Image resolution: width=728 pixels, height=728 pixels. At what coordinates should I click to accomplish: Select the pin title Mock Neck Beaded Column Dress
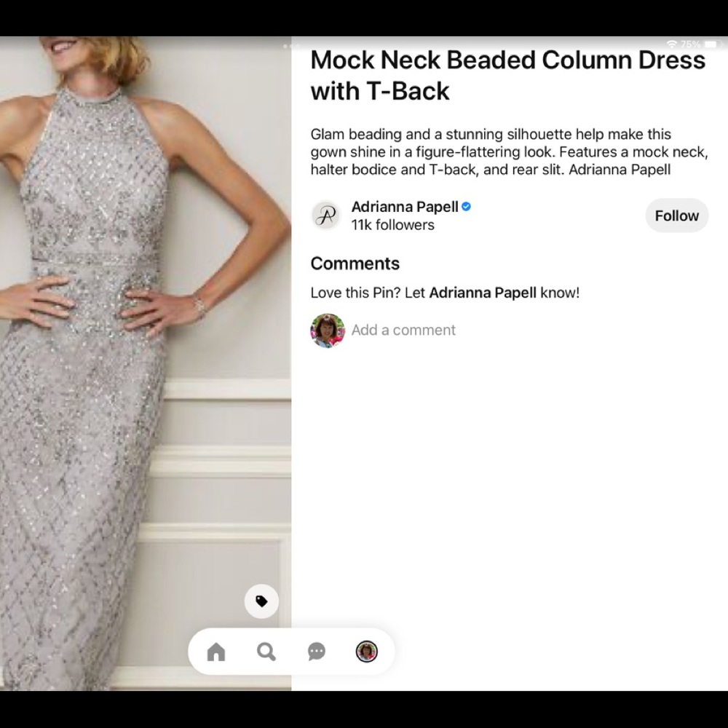(508, 60)
